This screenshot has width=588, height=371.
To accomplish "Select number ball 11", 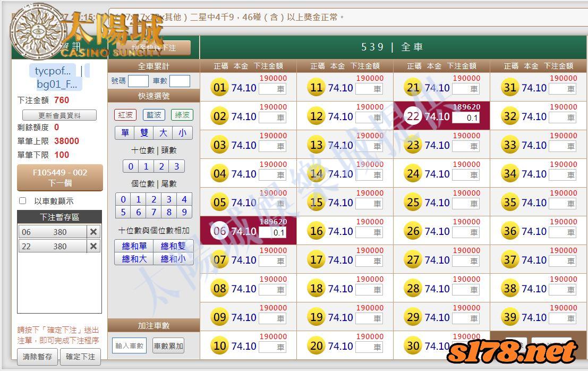I will point(317,87).
